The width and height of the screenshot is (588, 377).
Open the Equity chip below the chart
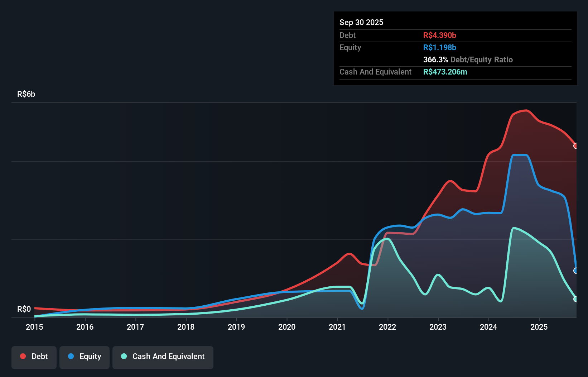(85, 357)
